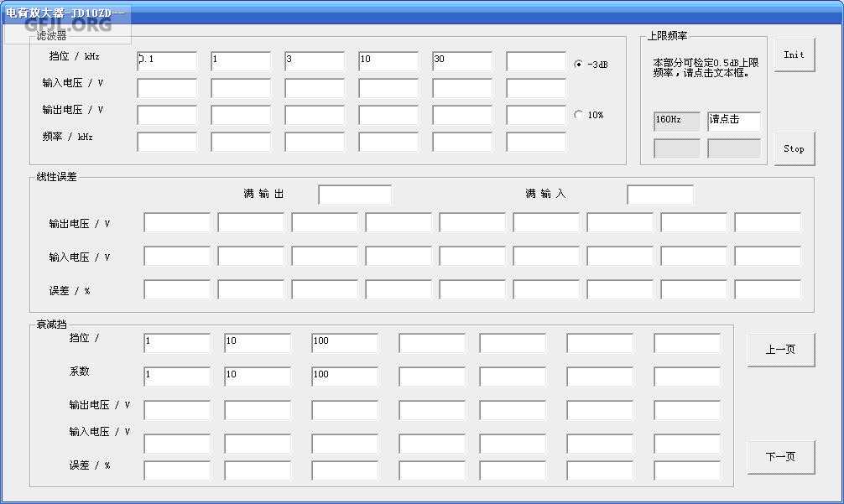Click 衰减挡 挡位 field showing 100
This screenshot has height=504, width=844.
click(x=345, y=342)
